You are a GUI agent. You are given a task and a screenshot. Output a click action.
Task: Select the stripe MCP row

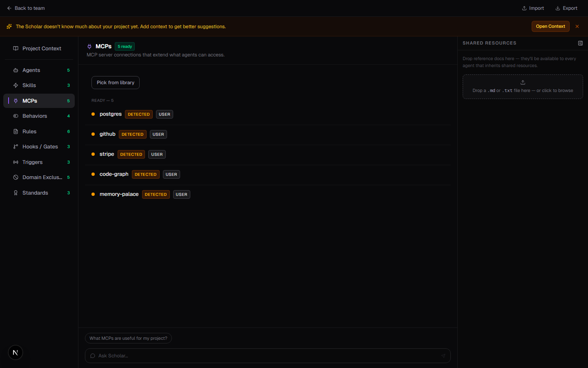268,155
